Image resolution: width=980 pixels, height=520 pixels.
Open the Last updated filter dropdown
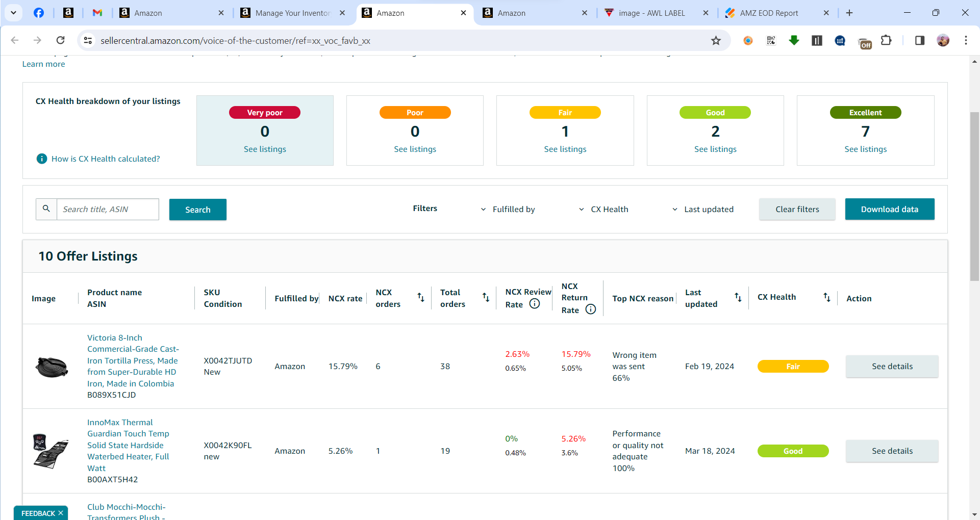(703, 210)
